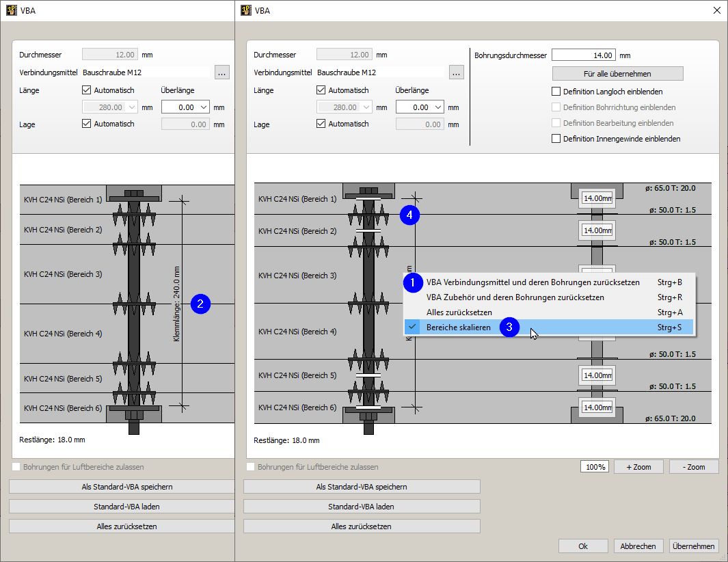Click the VBA app icon in right title bar

pyautogui.click(x=245, y=10)
